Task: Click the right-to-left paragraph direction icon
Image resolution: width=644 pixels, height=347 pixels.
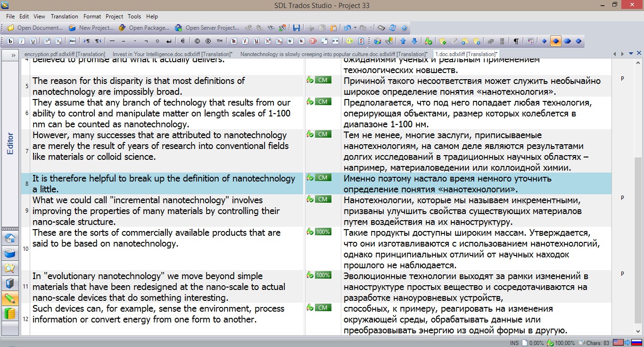Action: click(98, 41)
